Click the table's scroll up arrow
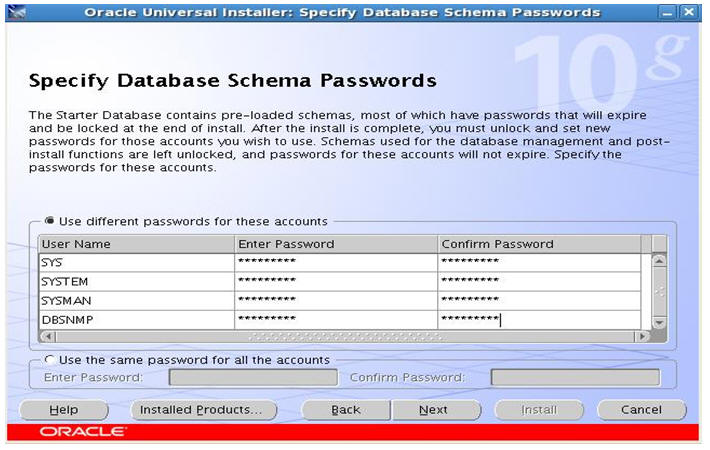Viewport: 710px width, 450px height. [x=658, y=261]
